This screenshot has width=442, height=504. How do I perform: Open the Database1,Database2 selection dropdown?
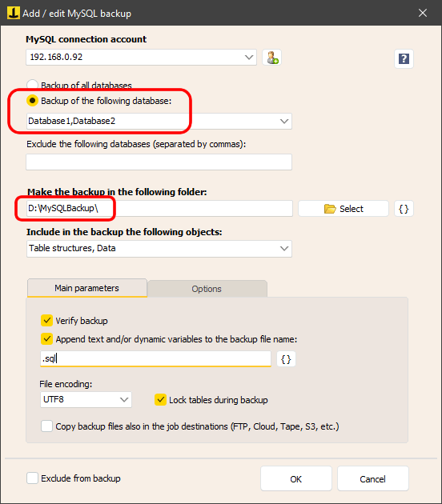pos(284,121)
